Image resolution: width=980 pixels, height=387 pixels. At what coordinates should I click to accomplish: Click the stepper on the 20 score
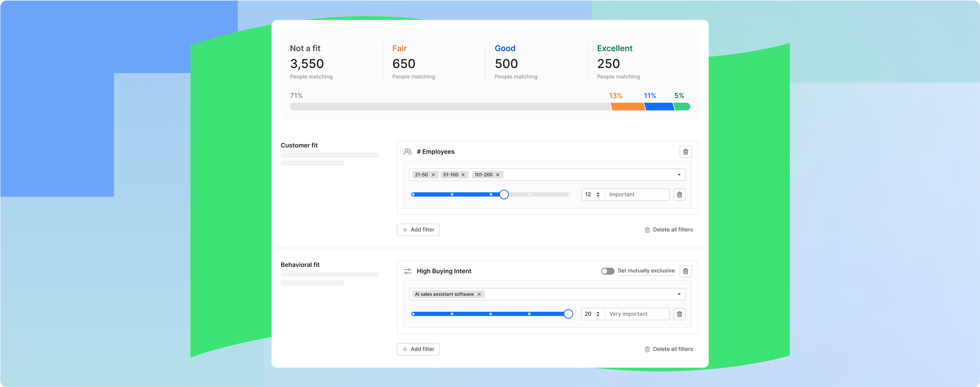click(598, 314)
